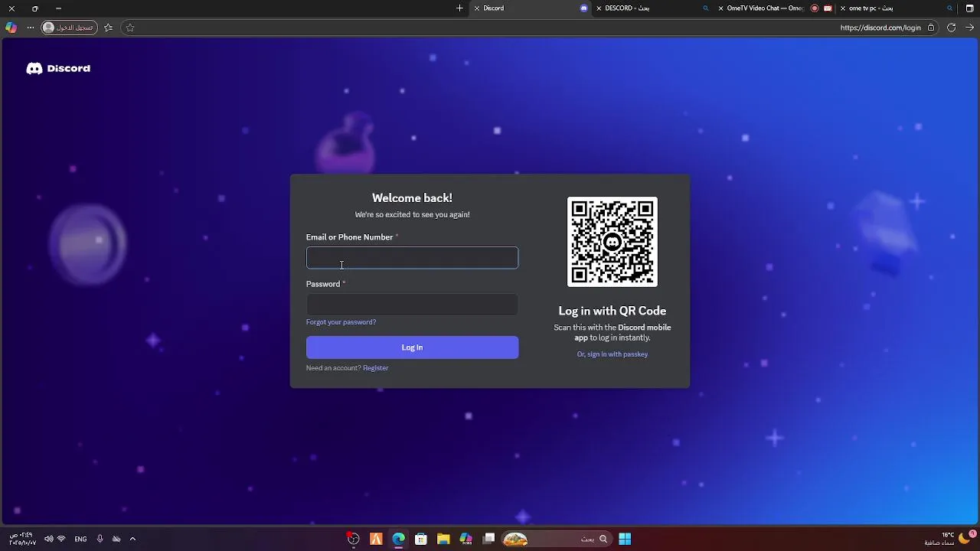Expand the hidden tray icons chevron
The width and height of the screenshot is (980, 551).
pyautogui.click(x=132, y=539)
